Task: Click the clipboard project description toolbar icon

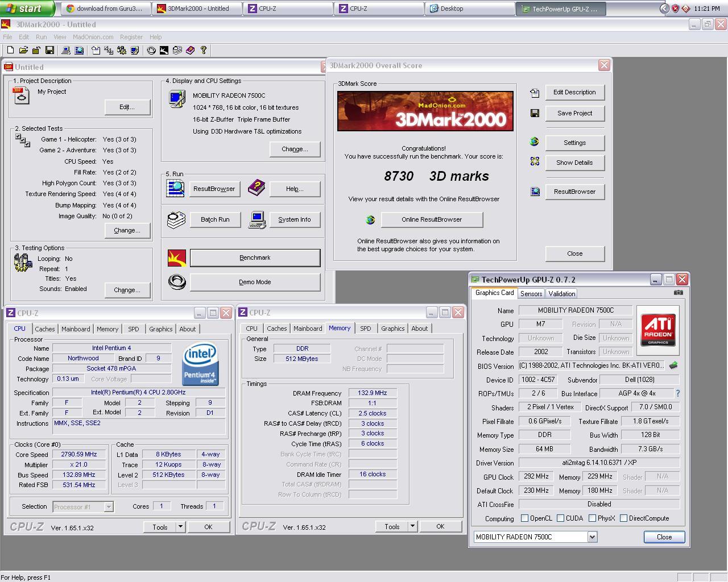Action: [96, 51]
